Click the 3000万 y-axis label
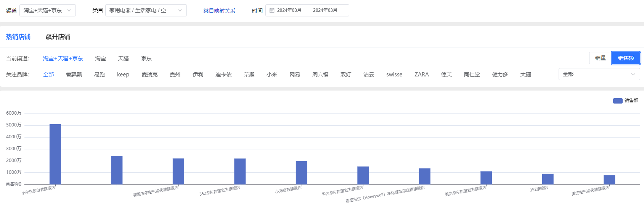644x209 pixels. (x=14, y=149)
